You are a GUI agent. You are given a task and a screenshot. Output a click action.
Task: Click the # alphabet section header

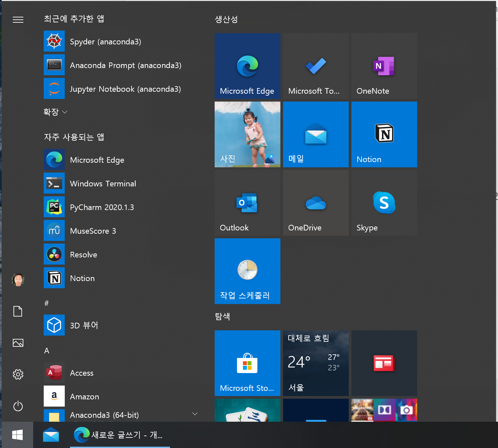click(x=46, y=303)
